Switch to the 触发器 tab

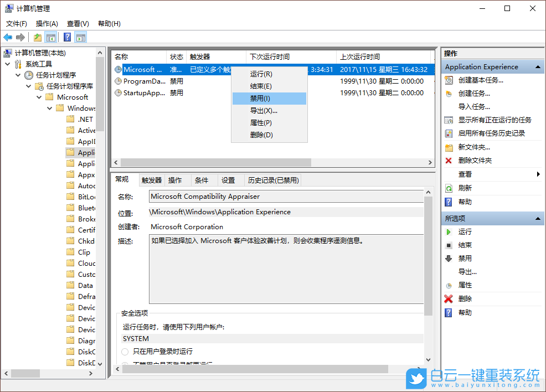click(151, 179)
